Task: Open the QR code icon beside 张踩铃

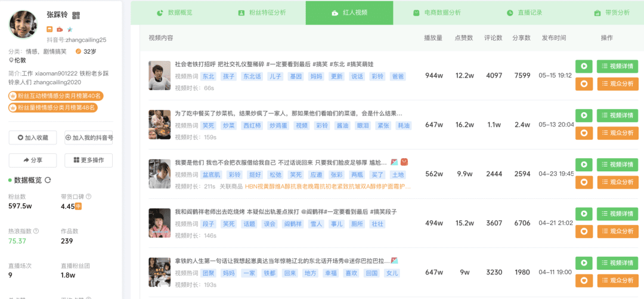Action: tap(76, 16)
